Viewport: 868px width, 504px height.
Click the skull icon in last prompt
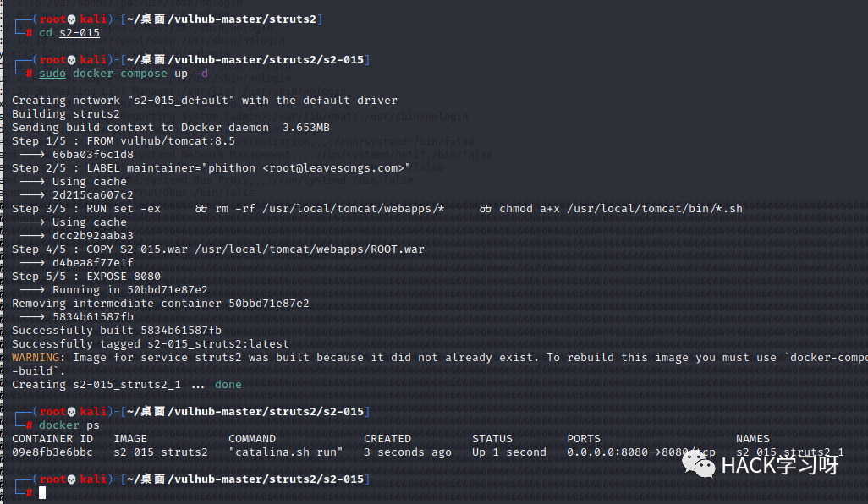[x=71, y=479]
